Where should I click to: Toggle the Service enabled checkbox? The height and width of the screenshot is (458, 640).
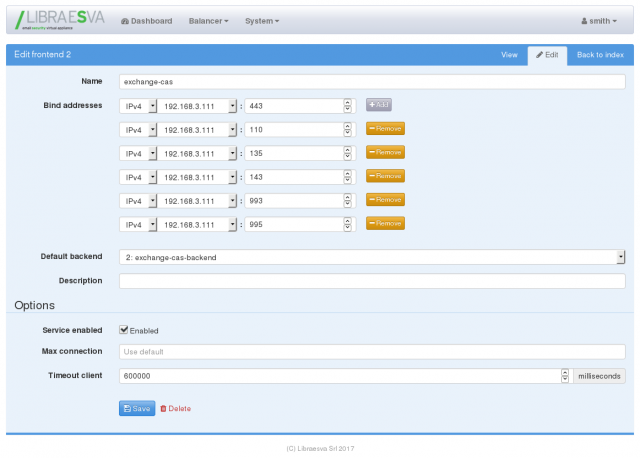pyautogui.click(x=123, y=330)
